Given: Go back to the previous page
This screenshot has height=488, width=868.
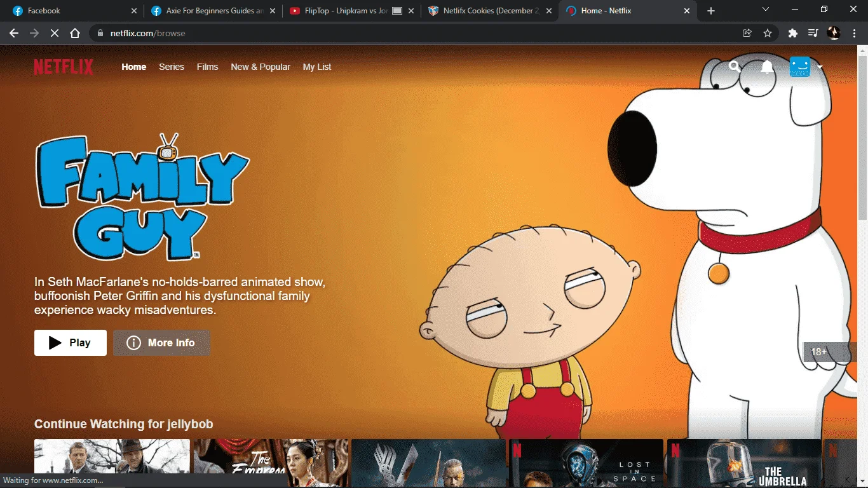Looking at the screenshot, I should tap(14, 33).
